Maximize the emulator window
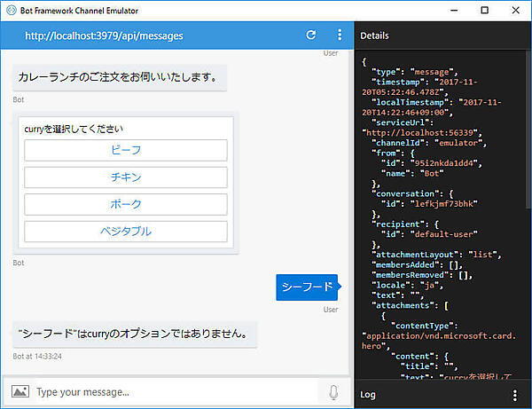Viewport: 532px width, 409px height. (484, 10)
